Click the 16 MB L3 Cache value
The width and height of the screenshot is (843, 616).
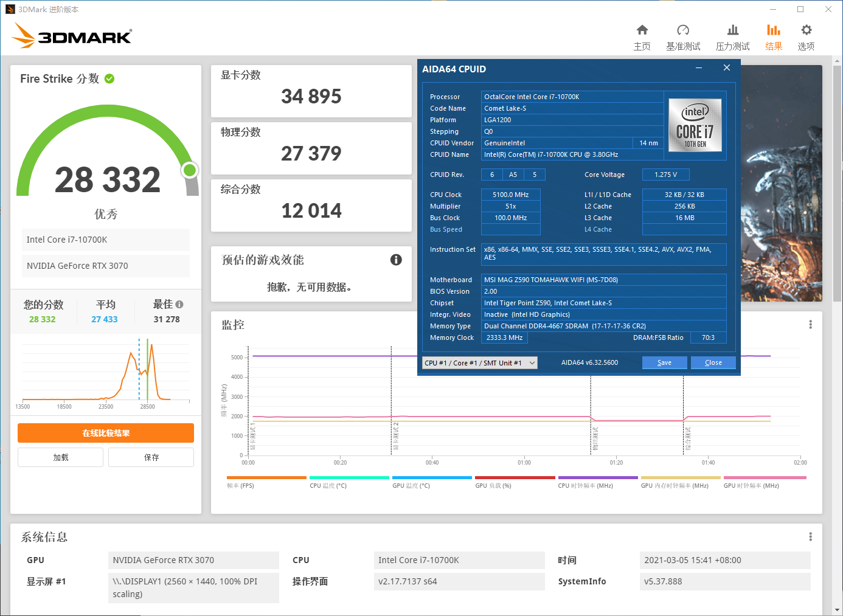684,218
